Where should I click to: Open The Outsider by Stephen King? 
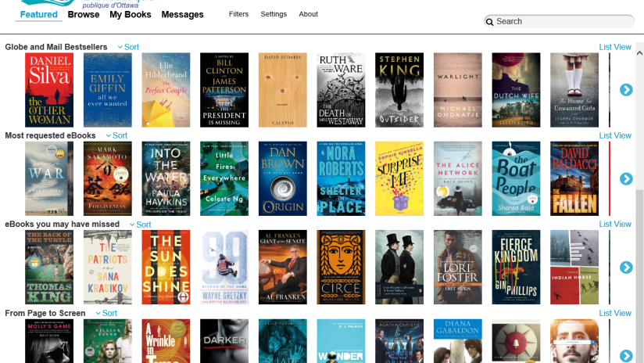399,90
